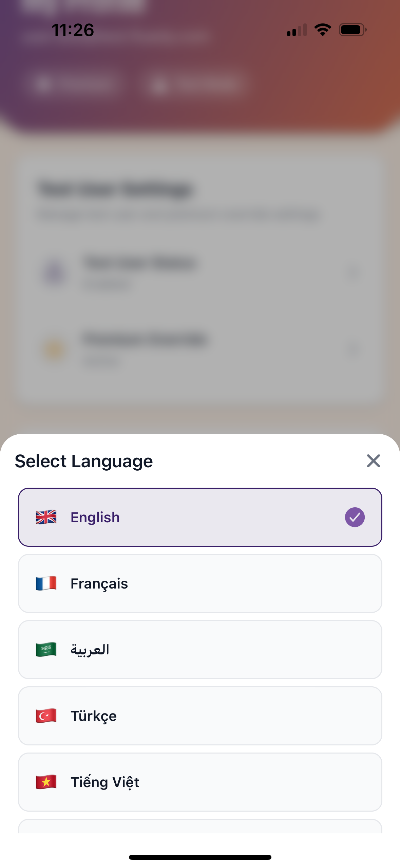Tap the partially visible option below Tiếng Việt
The height and width of the screenshot is (868, 400).
(x=200, y=827)
